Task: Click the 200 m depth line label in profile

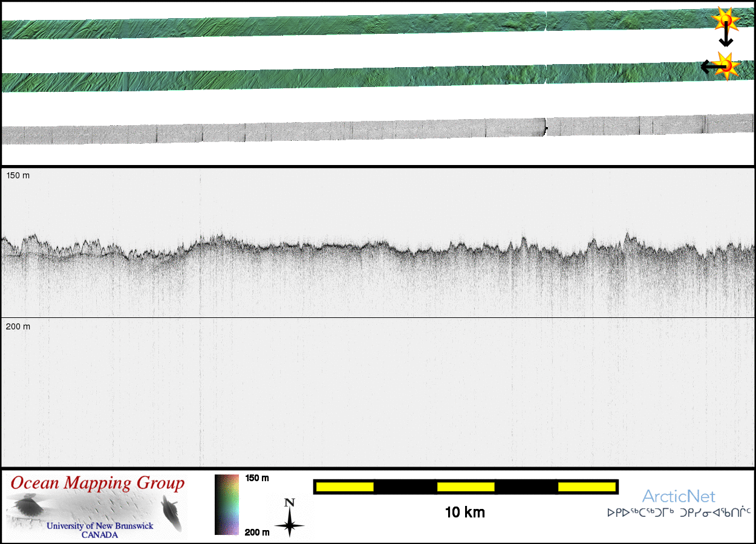Action: click(18, 326)
